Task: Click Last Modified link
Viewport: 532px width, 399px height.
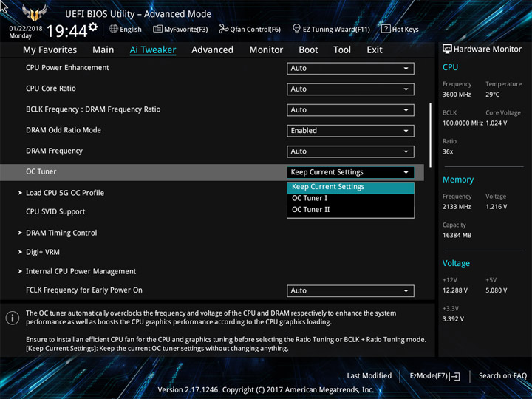Action: point(369,376)
